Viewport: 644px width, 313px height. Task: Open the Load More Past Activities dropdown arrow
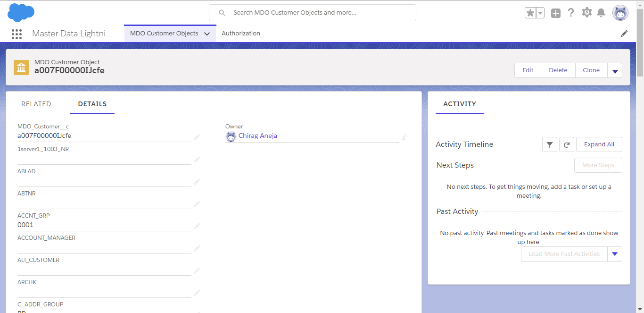(x=615, y=254)
